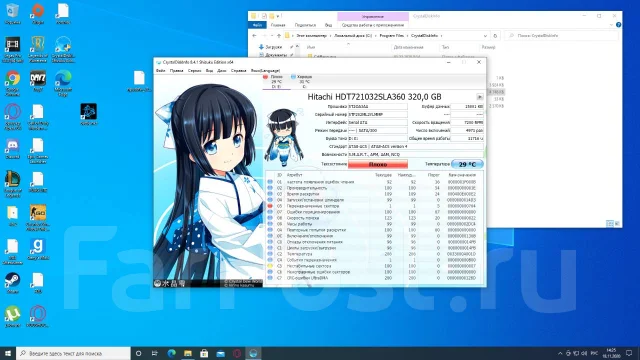Click the Explorer search box for CrystalDiskInfo
640x360 pixels.
pyautogui.click(x=561, y=36)
